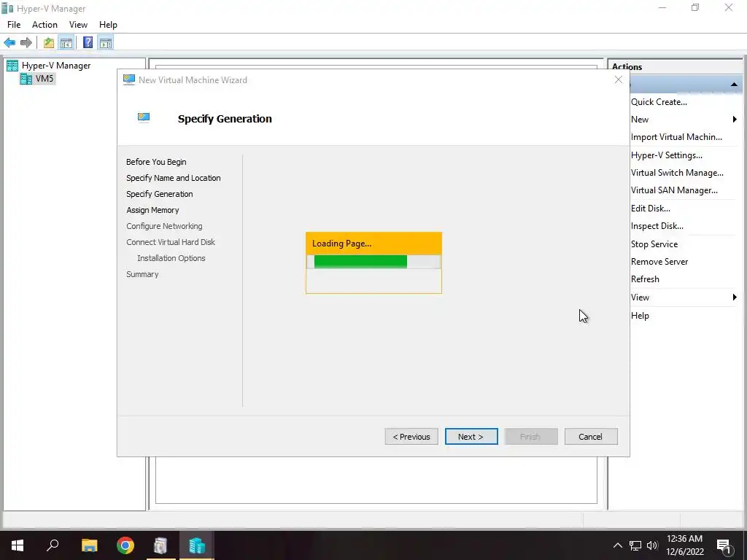Click Import Virtual Machine action

(x=676, y=137)
